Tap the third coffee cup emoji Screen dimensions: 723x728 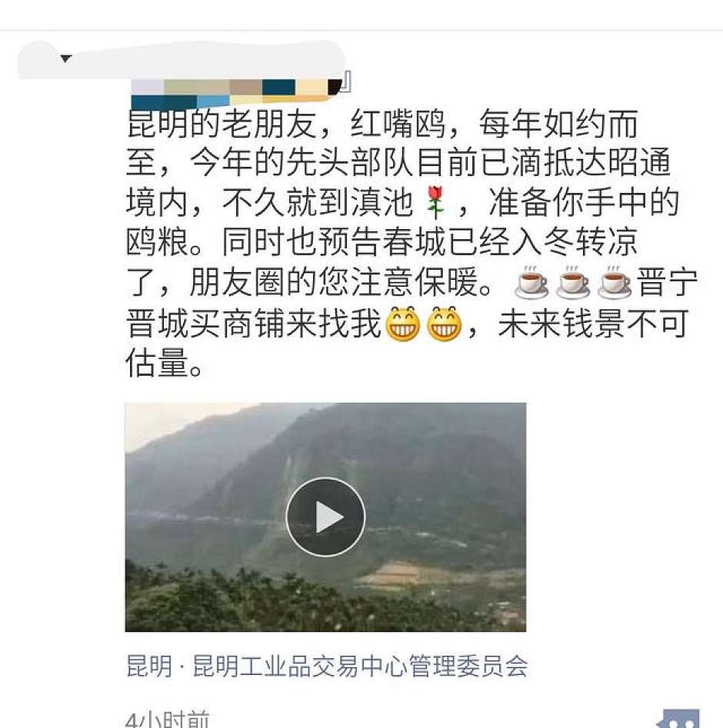click(x=614, y=282)
